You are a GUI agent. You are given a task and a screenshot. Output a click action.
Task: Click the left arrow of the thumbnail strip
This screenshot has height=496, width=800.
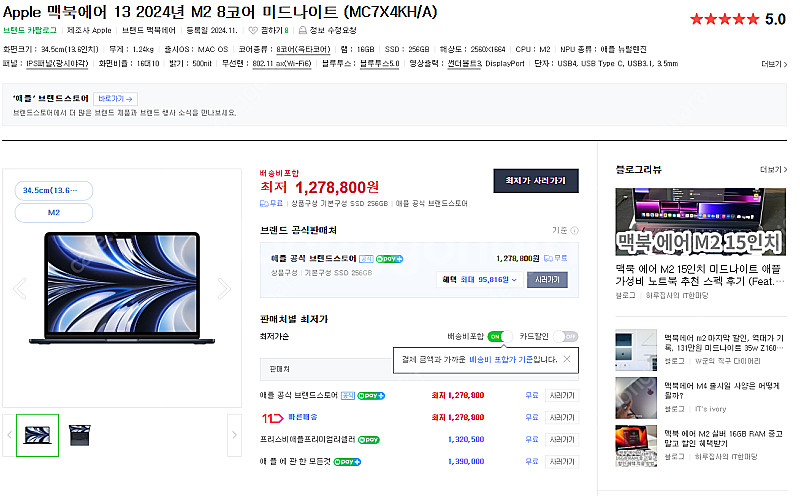9,435
